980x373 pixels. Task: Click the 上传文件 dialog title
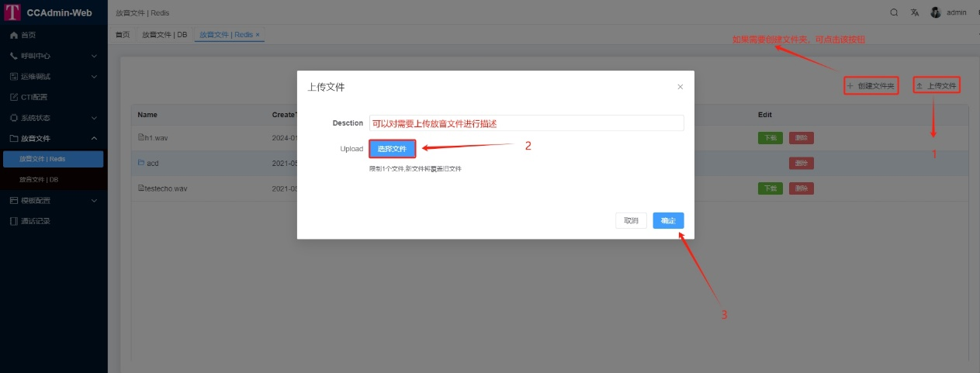tap(326, 87)
